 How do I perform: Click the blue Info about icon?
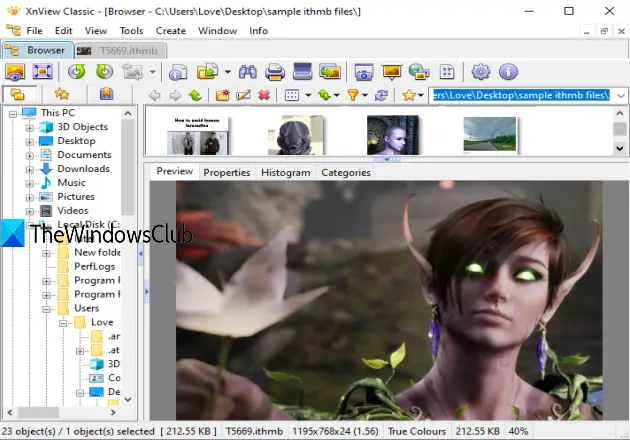click(x=508, y=72)
